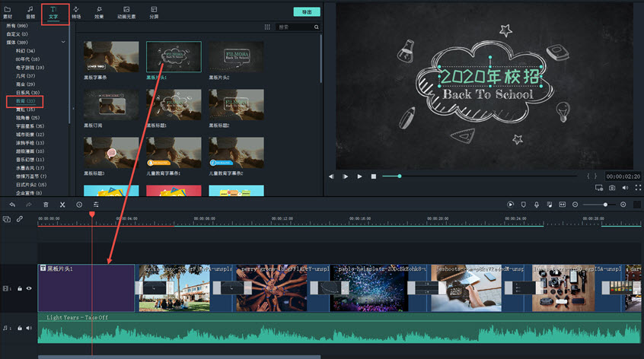Screen dimensions: 644x359
Task: Select the 音乐幻想 (11) subcategory
Action: (30, 160)
